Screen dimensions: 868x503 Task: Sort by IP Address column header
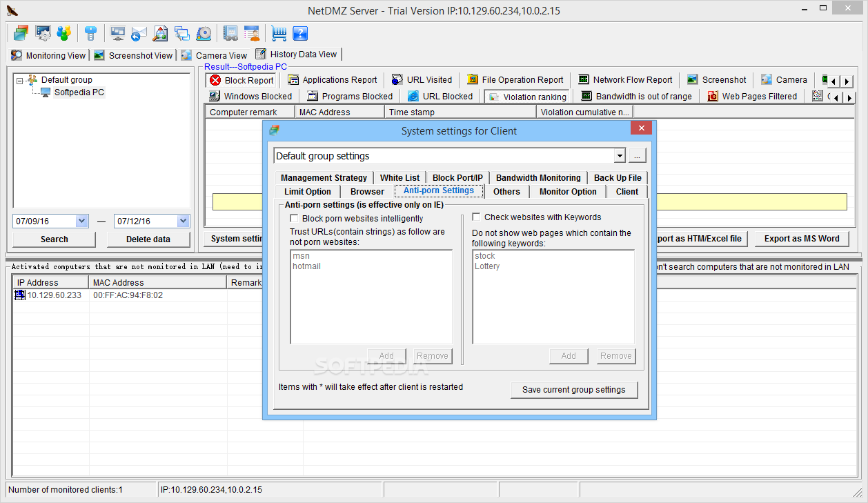pyautogui.click(x=50, y=282)
